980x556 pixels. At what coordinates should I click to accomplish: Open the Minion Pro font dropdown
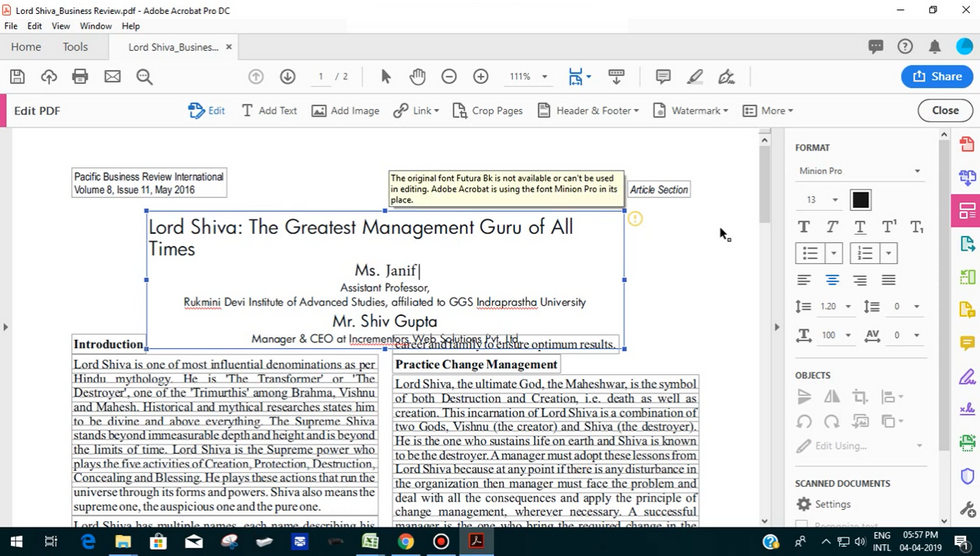click(x=859, y=171)
